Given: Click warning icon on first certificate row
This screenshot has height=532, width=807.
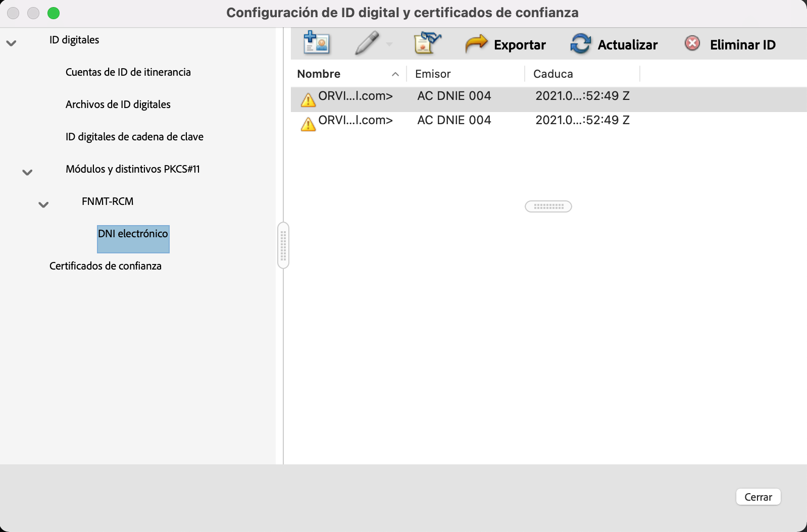Looking at the screenshot, I should pos(308,99).
